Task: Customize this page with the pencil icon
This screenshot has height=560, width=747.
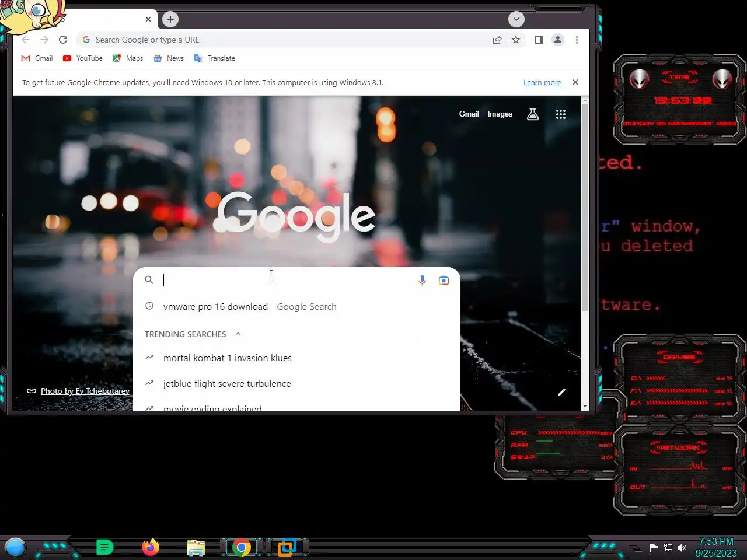Action: click(x=561, y=392)
